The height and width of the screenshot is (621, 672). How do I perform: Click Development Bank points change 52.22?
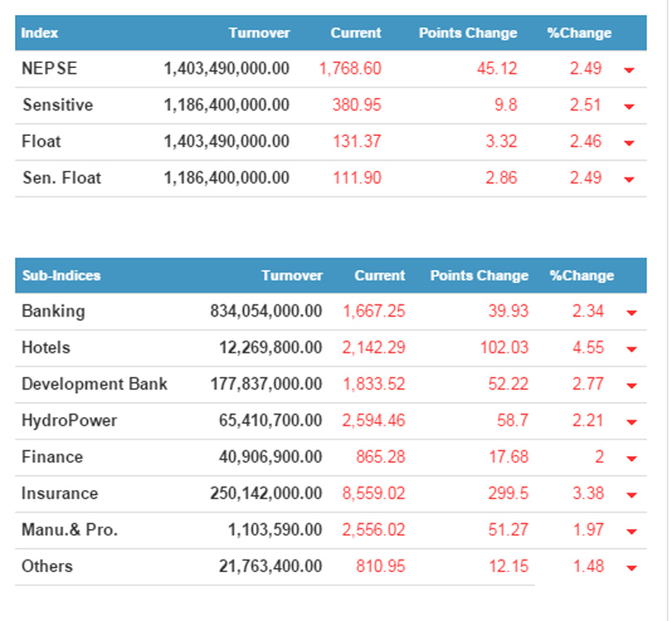pos(509,384)
